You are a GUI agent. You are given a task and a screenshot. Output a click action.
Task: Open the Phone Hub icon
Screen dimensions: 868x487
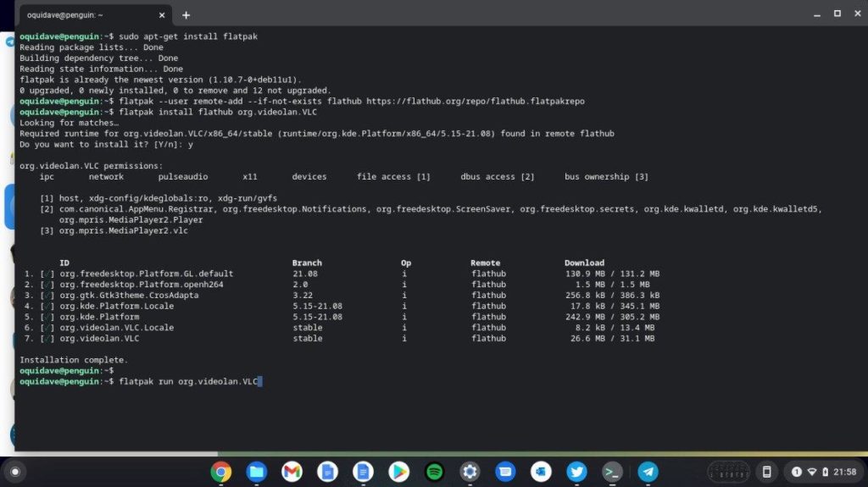point(766,472)
